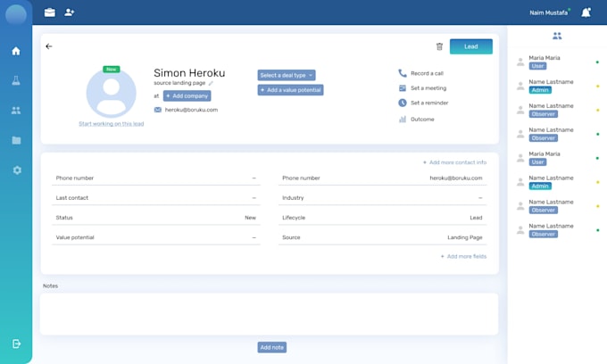The width and height of the screenshot is (607, 364).
Task: Select Set a meeting option
Action: pos(428,88)
